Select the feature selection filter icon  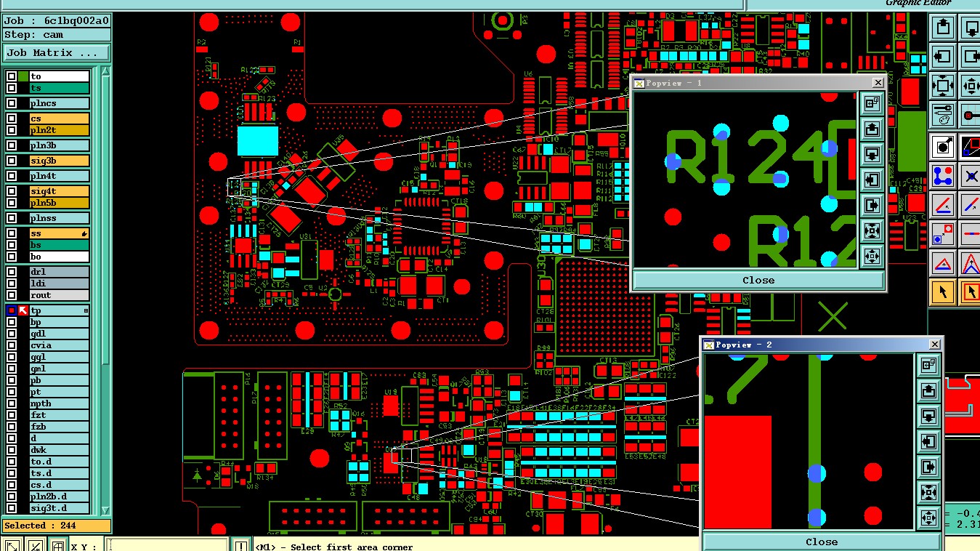click(x=943, y=147)
